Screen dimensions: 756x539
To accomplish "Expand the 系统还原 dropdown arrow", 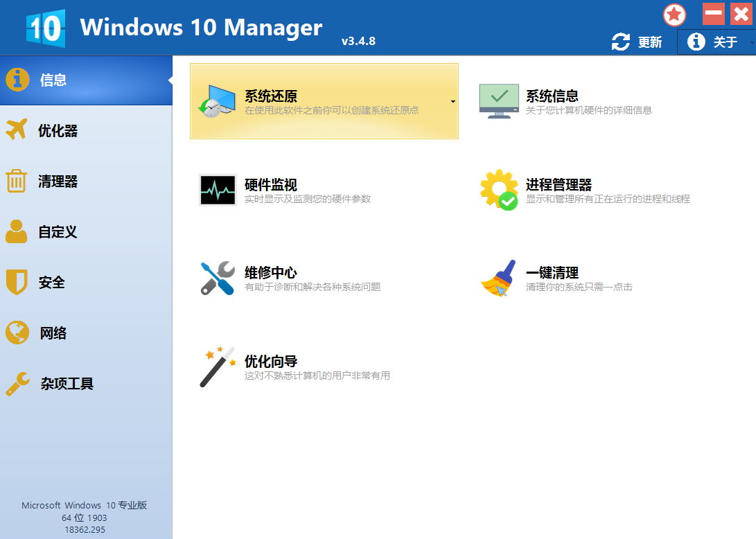I will [452, 101].
